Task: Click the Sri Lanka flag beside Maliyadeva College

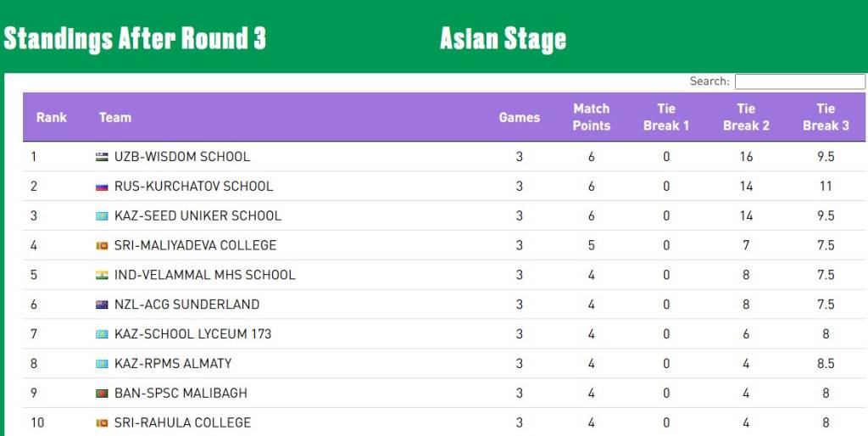Action: (x=102, y=246)
